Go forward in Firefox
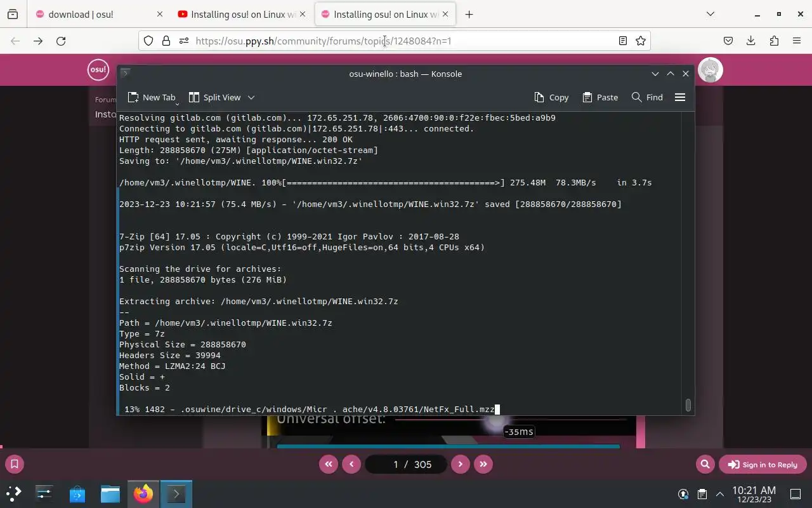 38,41
